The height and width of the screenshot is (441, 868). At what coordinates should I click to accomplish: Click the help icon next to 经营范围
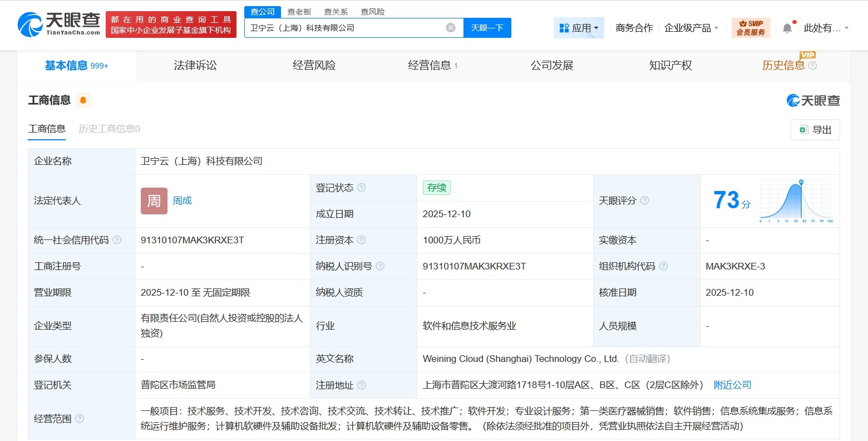(80, 419)
